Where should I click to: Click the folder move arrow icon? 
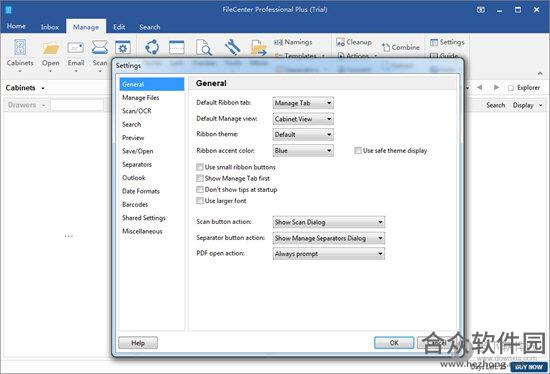point(259,48)
